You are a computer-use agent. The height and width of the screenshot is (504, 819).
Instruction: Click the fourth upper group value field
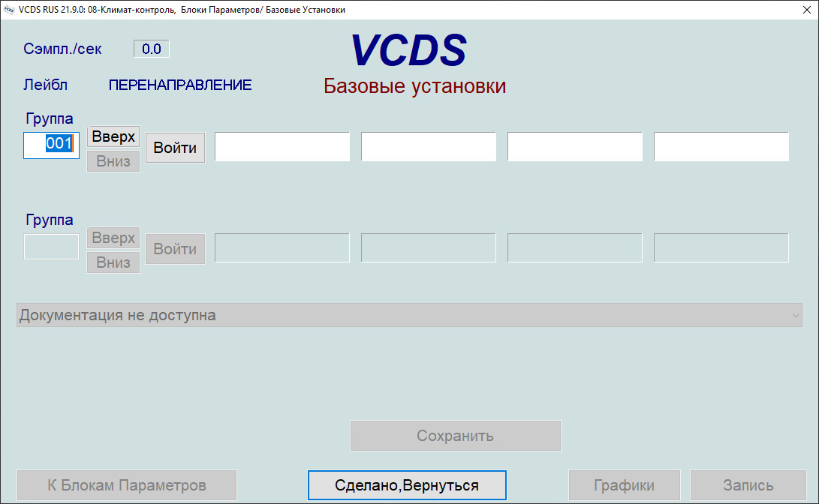(x=721, y=146)
